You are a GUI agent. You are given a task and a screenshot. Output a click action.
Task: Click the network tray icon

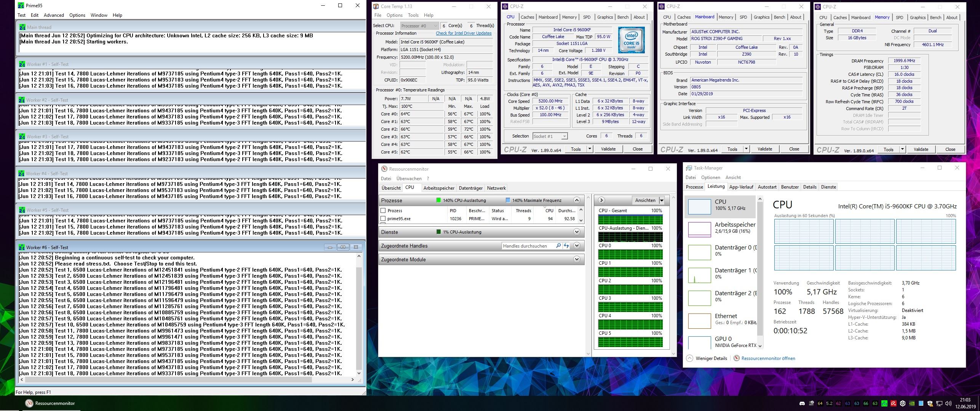(939, 403)
